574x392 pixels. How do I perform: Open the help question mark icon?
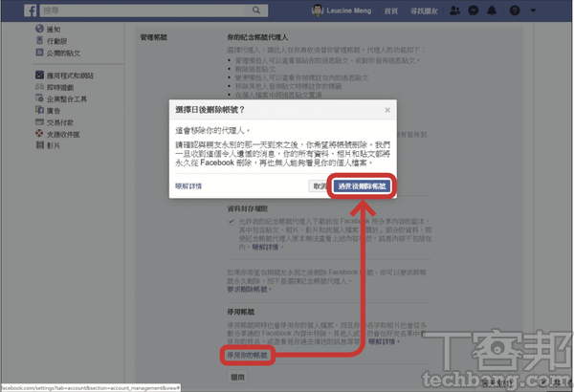tap(515, 11)
